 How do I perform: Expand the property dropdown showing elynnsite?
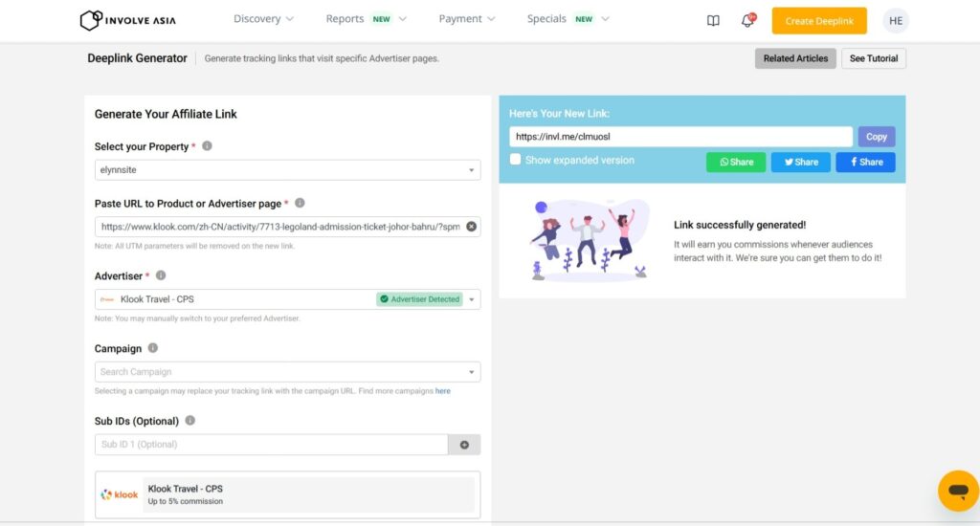(287, 170)
